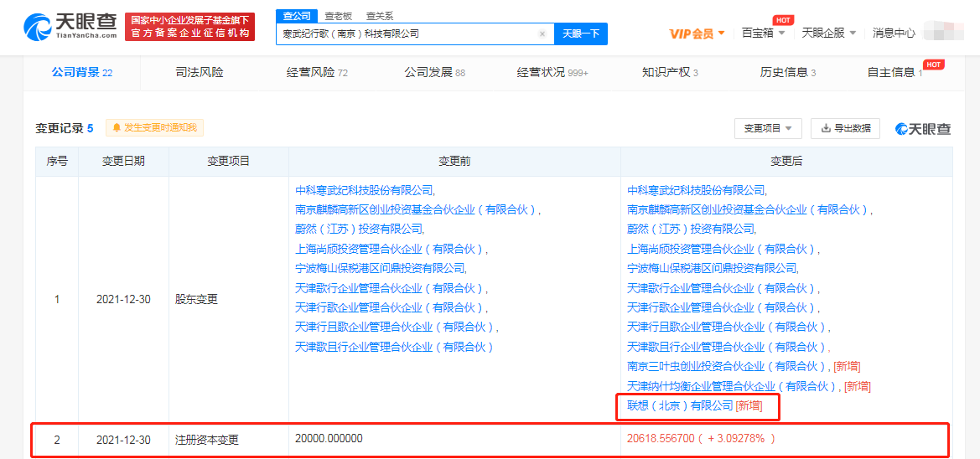Switch to 公司发展 tab

435,72
